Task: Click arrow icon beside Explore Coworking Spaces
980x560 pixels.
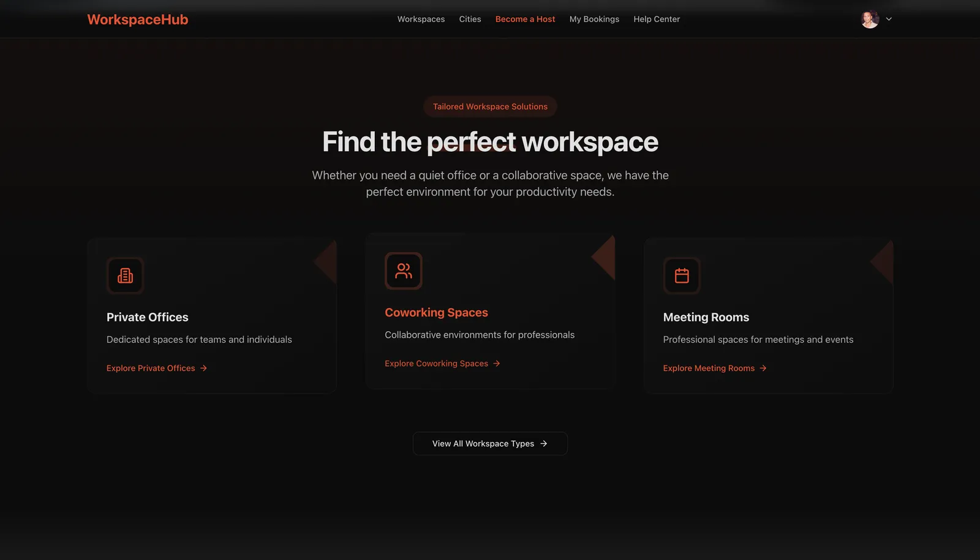Action: 497,364
